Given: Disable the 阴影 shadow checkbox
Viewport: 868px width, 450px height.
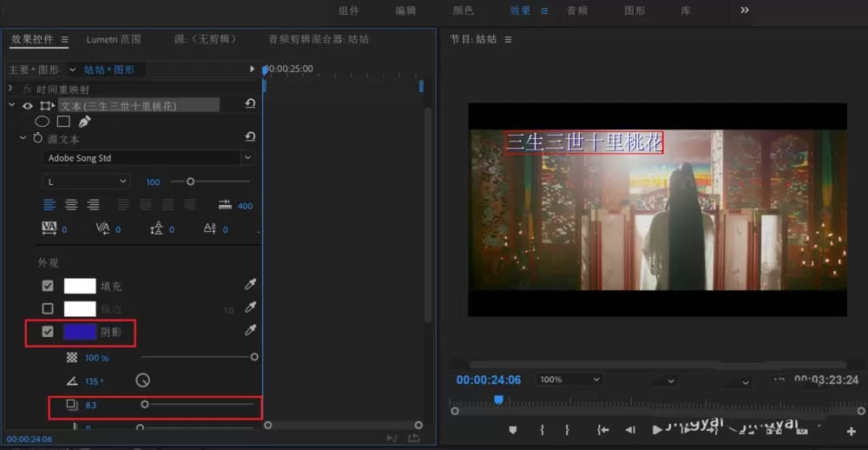Looking at the screenshot, I should coord(48,331).
